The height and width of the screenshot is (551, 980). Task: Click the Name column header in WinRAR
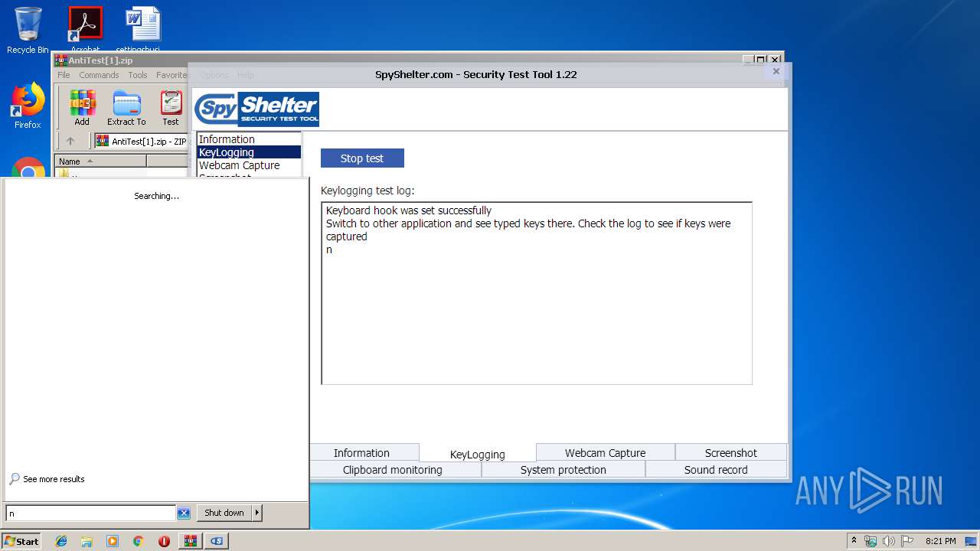click(x=100, y=161)
